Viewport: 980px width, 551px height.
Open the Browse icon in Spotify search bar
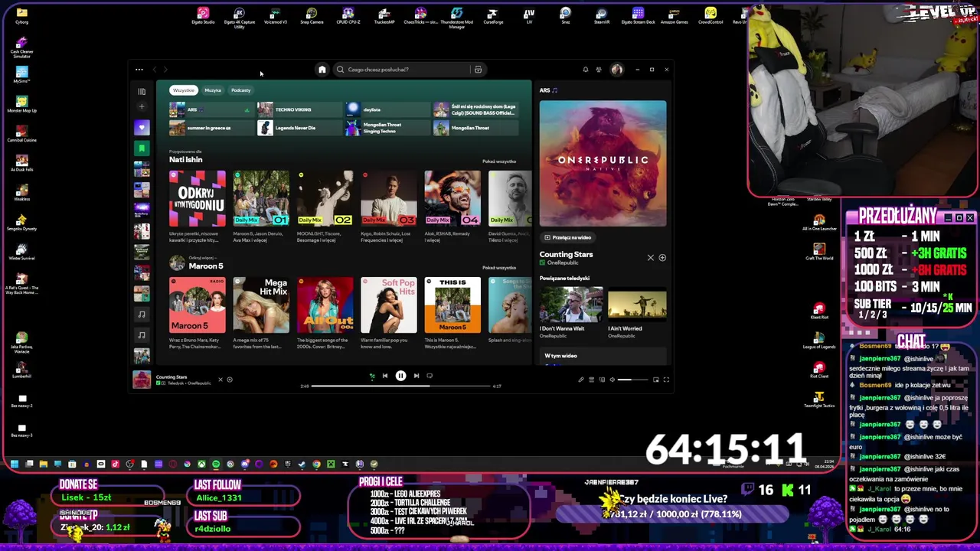tap(478, 70)
